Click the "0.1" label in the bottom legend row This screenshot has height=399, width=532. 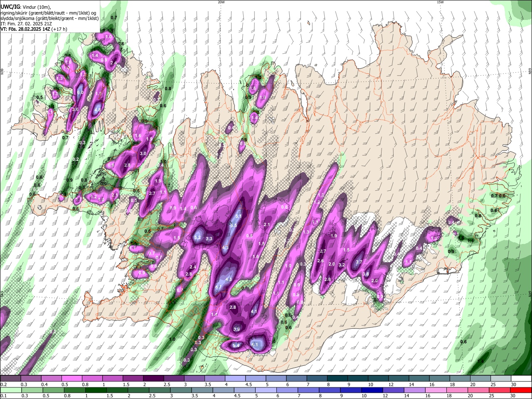pyautogui.click(x=4, y=396)
